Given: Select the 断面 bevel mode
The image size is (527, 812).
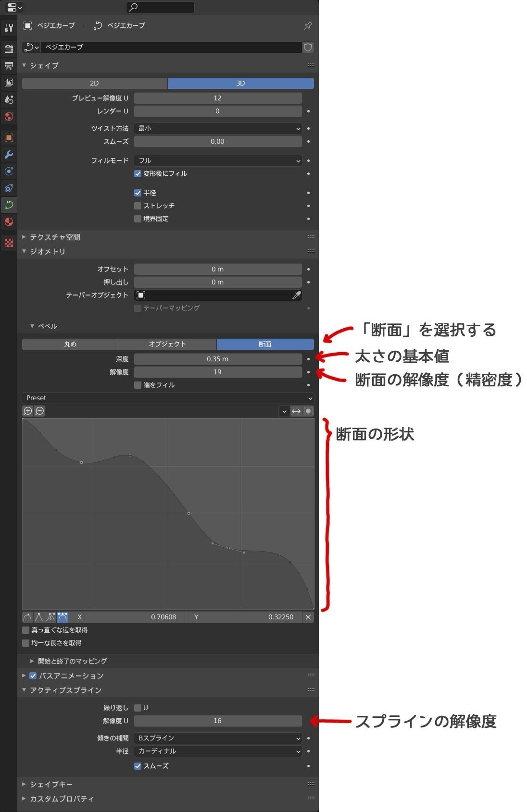Looking at the screenshot, I should point(265,344).
